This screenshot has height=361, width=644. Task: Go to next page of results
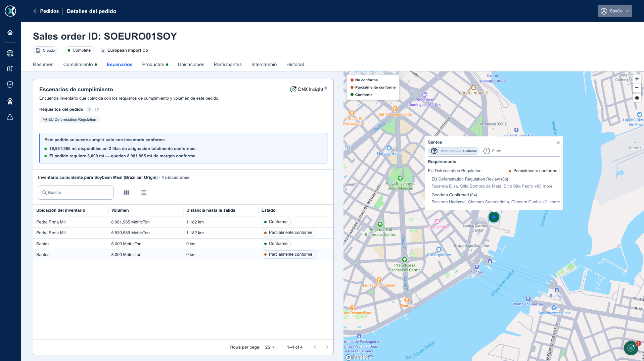(327, 347)
